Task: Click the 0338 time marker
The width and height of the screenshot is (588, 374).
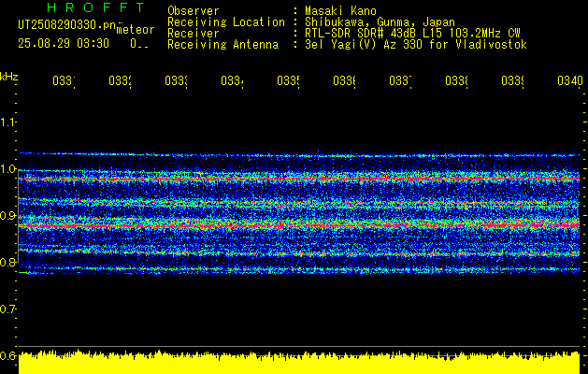Action: [x=456, y=81]
